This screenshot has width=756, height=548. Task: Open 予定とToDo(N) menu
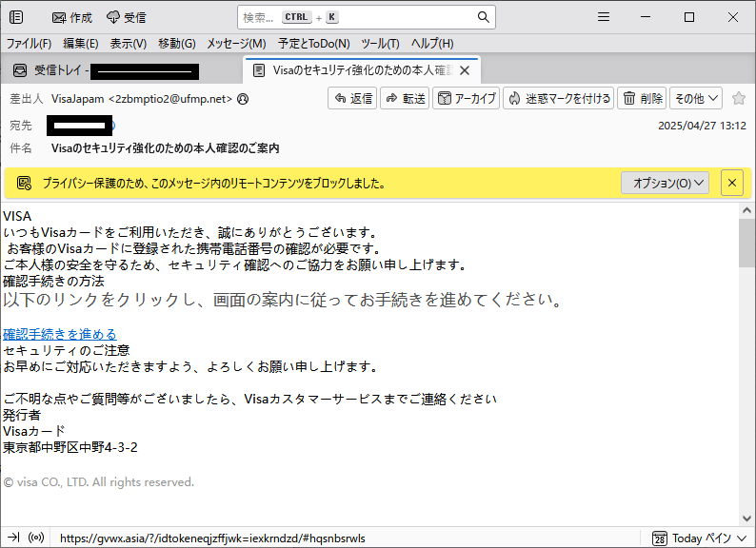click(314, 44)
